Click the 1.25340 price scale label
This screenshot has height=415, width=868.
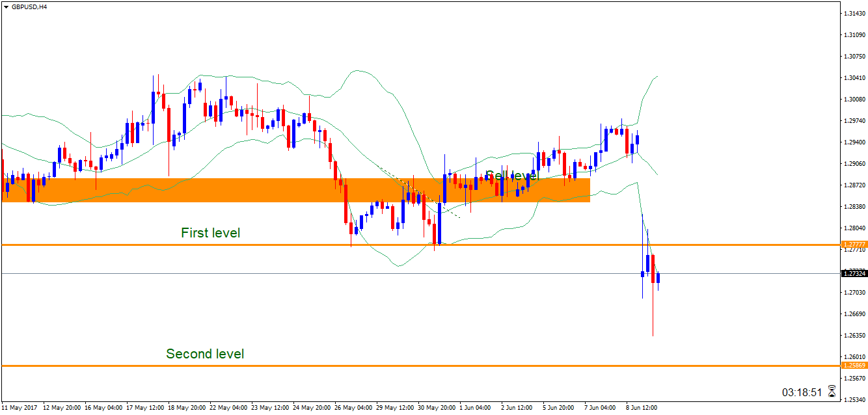point(853,400)
